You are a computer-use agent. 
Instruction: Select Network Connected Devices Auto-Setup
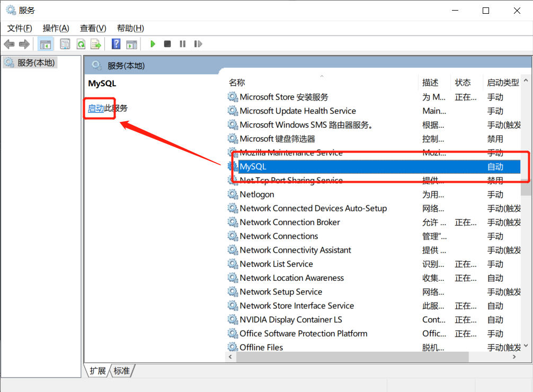coord(374,208)
